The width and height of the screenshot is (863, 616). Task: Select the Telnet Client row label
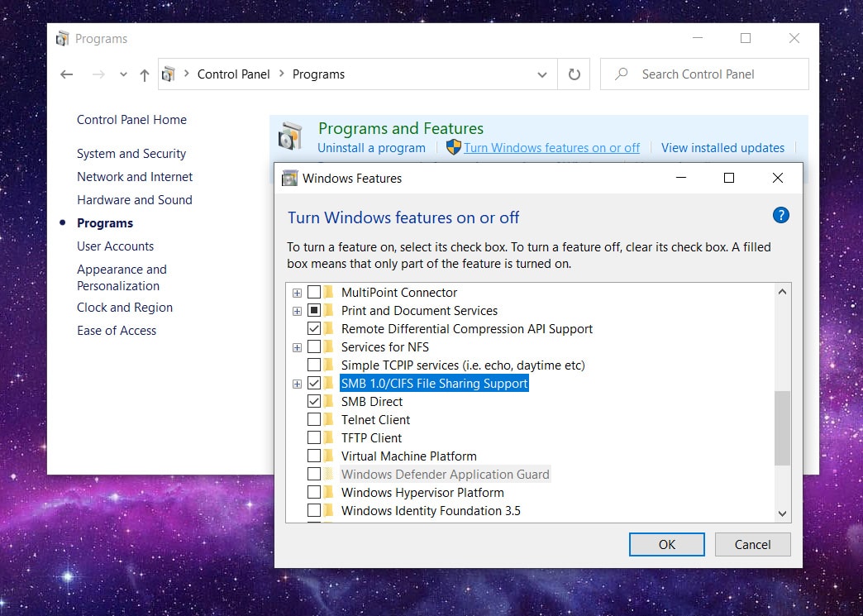(x=375, y=419)
